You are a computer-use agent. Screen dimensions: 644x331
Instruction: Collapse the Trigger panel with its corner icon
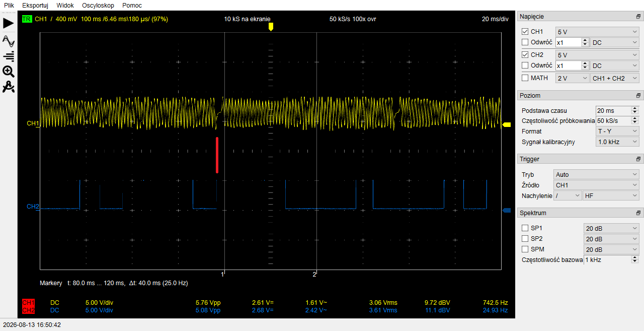coord(638,159)
